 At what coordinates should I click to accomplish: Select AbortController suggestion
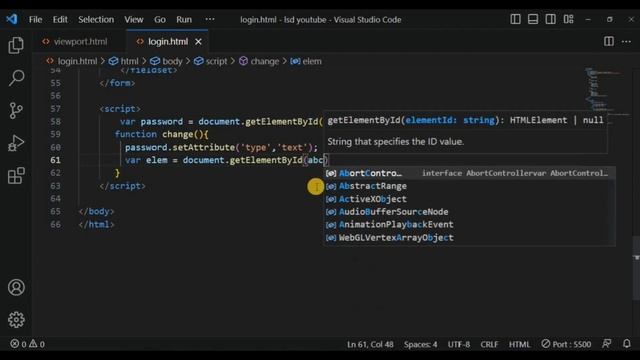pyautogui.click(x=469, y=173)
